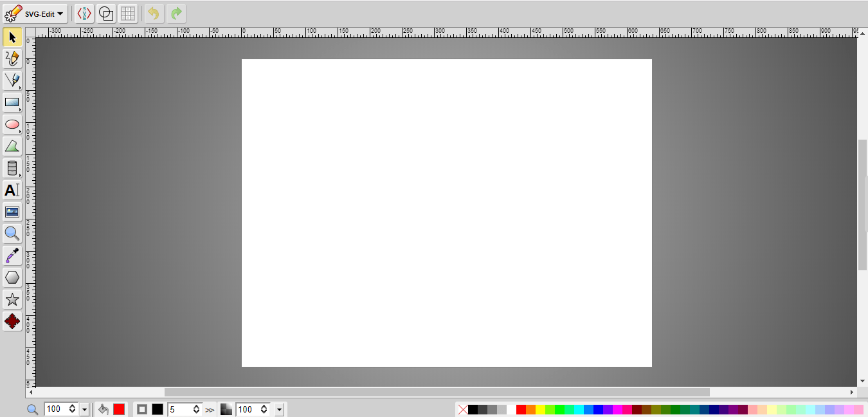
Task: Toggle wireframe mode
Action: point(106,14)
